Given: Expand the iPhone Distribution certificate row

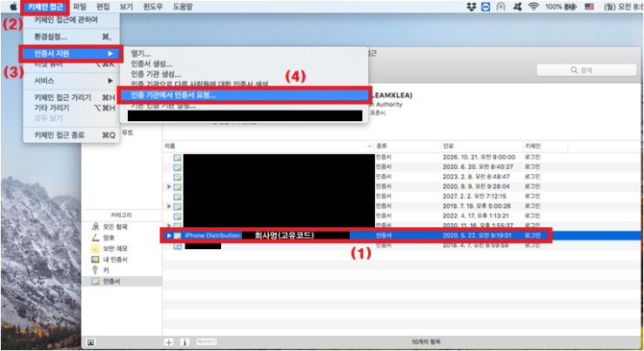Looking at the screenshot, I should pos(168,235).
